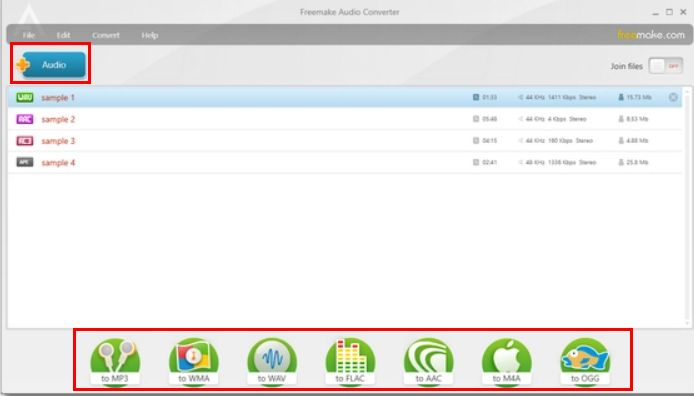Image resolution: width=694 pixels, height=396 pixels.
Task: Click the speaker icon in sample 3 row
Action: (520, 140)
